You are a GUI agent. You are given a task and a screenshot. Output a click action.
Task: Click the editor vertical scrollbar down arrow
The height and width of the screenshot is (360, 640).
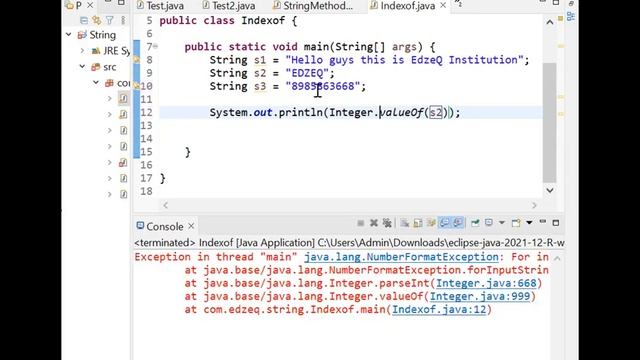click(550, 190)
